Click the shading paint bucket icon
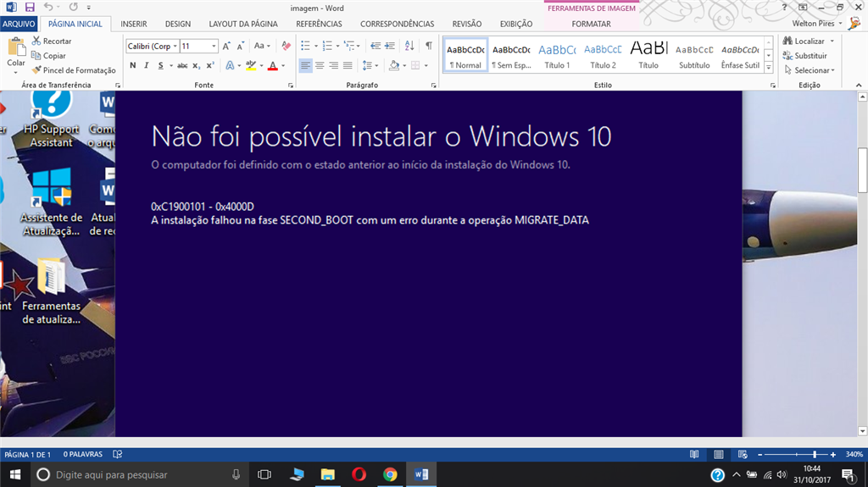The image size is (868, 487). (x=394, y=65)
